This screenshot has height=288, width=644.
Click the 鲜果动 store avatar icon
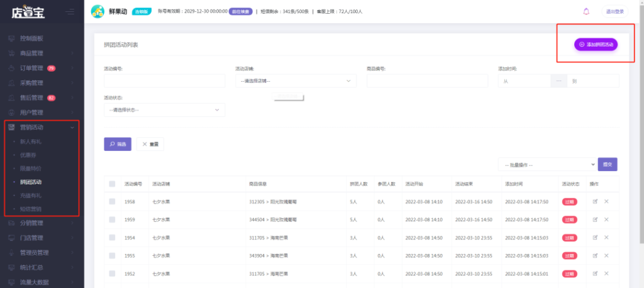coord(97,11)
